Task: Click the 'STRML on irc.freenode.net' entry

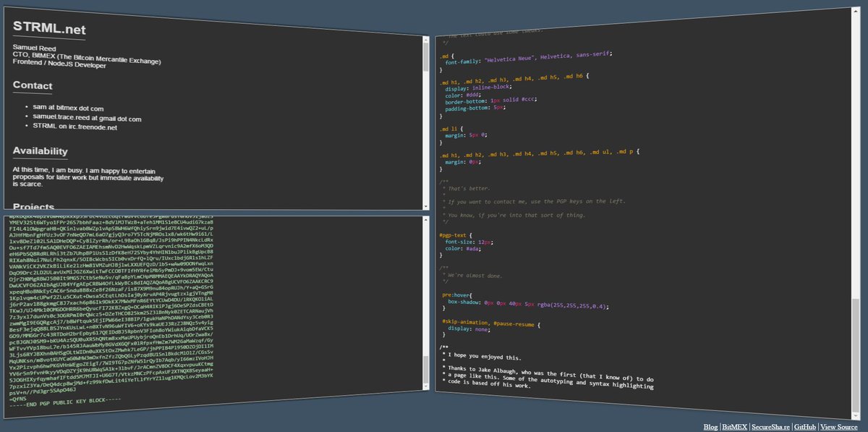Action: [x=75, y=126]
